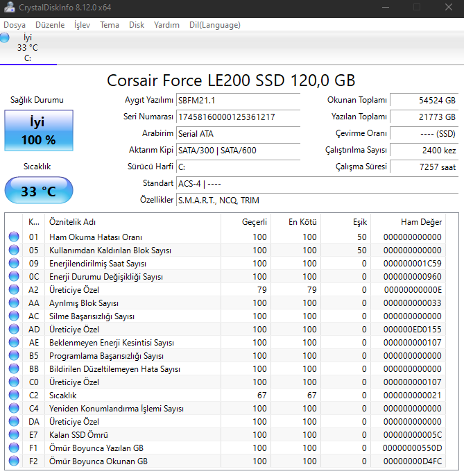Select the Ayrılmış Blok Sayısı row

coord(225,303)
